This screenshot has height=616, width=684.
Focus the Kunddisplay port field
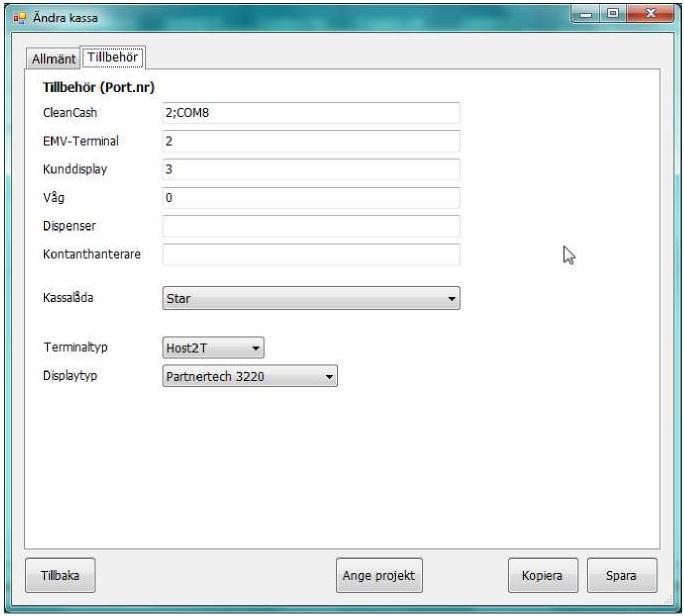(311, 169)
